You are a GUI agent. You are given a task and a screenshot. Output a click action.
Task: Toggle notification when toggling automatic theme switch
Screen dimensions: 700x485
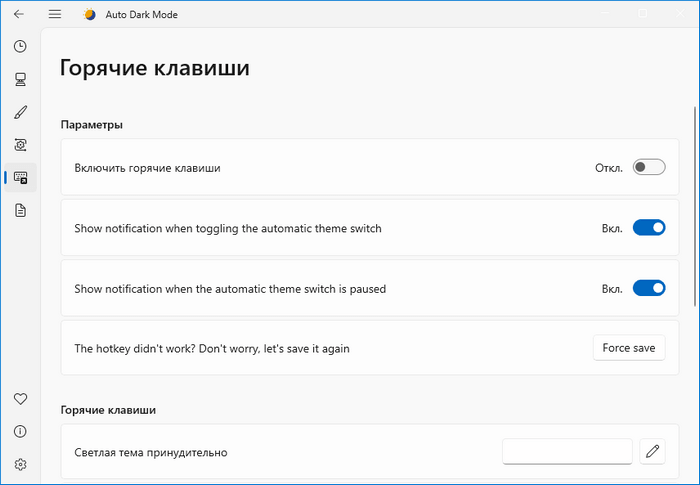coord(649,228)
